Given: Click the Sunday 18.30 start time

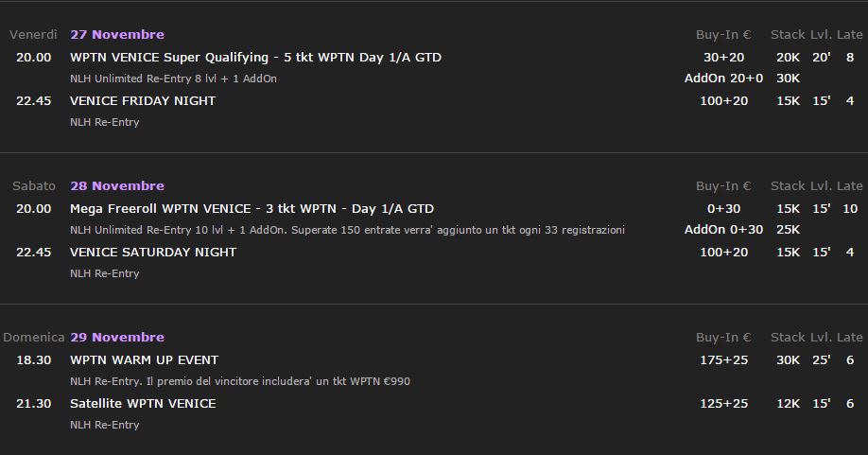Looking at the screenshot, I should coord(33,359).
